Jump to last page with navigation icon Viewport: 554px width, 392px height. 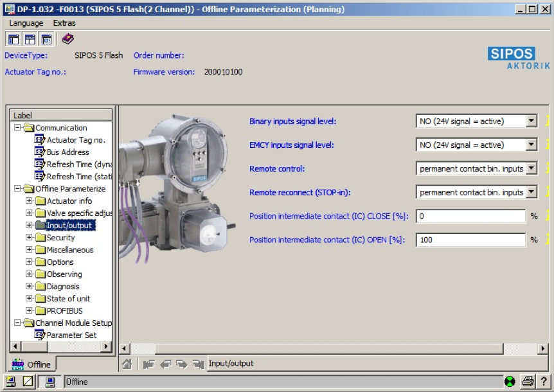(199, 364)
